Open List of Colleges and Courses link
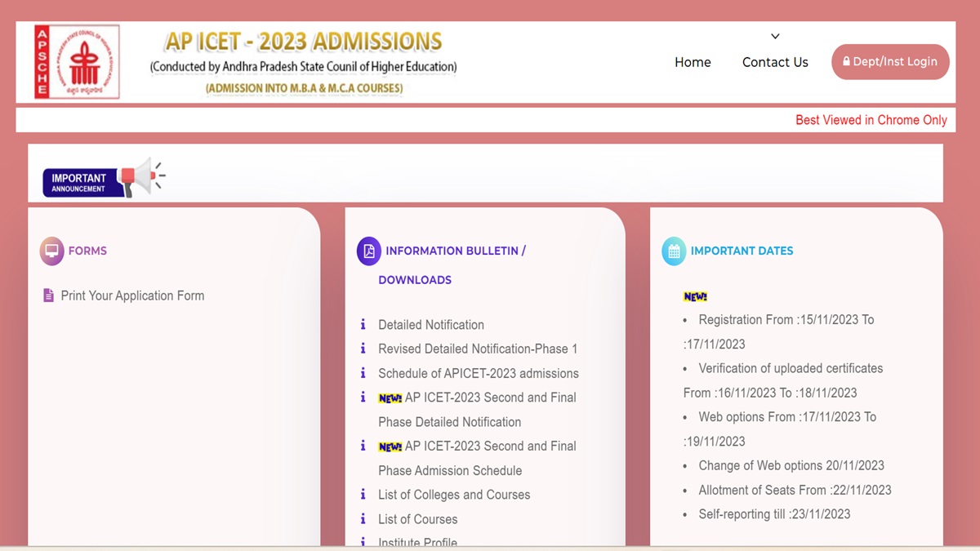 454,495
